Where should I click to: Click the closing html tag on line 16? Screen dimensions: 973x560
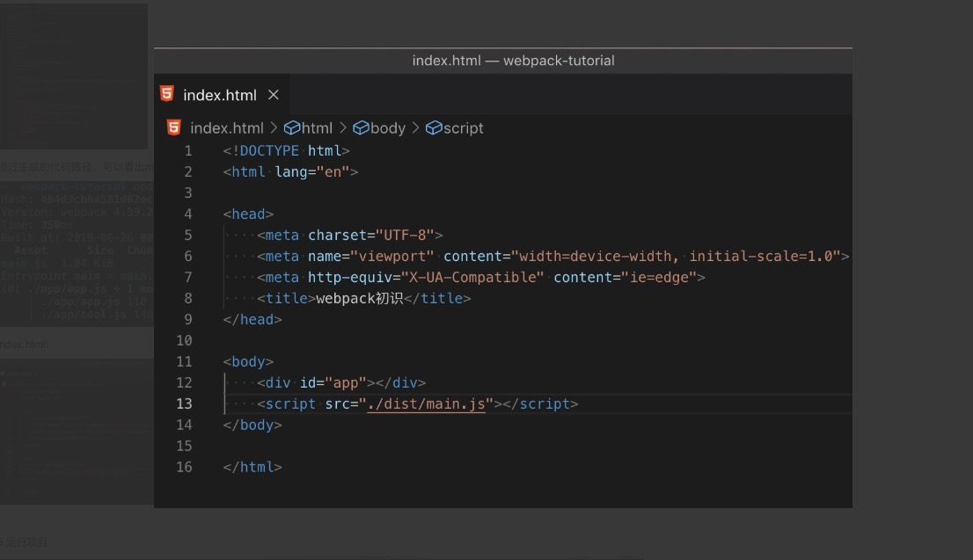(252, 467)
